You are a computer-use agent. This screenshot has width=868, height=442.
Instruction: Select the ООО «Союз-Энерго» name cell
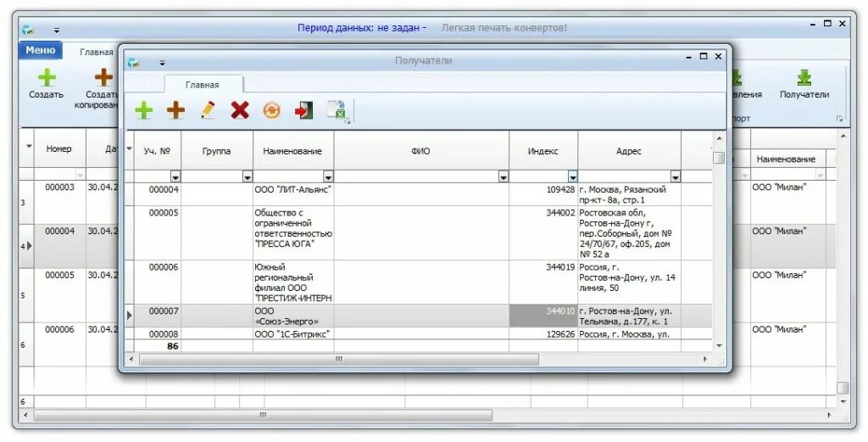coord(292,316)
